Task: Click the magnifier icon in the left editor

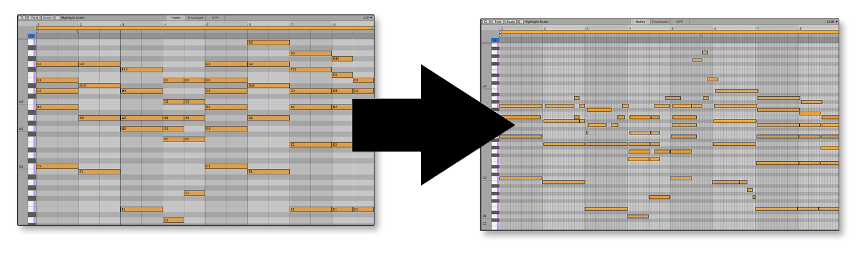Action: point(22,18)
